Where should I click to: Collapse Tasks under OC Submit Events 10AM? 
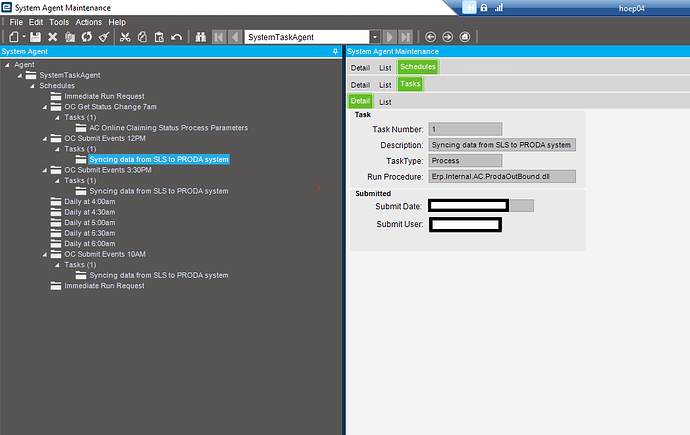[57, 265]
